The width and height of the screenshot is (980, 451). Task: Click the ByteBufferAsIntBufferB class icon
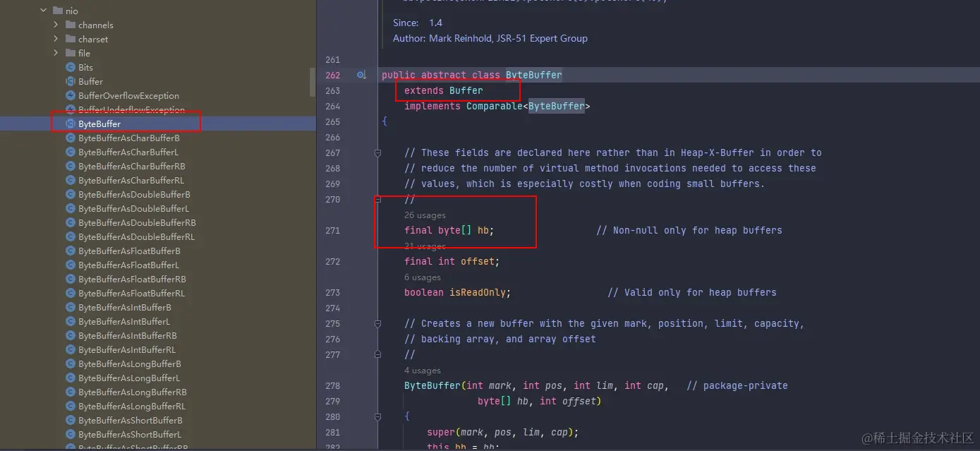tap(71, 307)
